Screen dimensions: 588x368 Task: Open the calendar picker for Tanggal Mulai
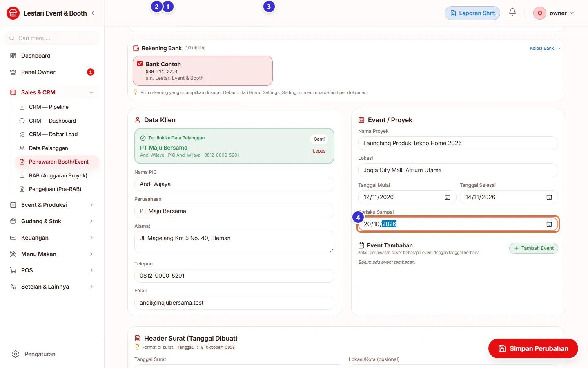pyautogui.click(x=448, y=197)
